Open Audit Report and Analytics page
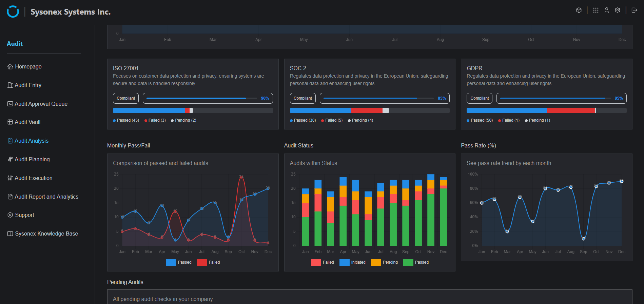Image resolution: width=644 pixels, height=304 pixels. 46,197
